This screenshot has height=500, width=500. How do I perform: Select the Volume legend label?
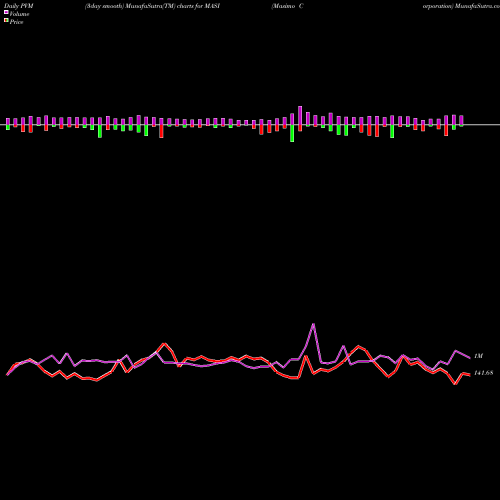coord(19,14)
